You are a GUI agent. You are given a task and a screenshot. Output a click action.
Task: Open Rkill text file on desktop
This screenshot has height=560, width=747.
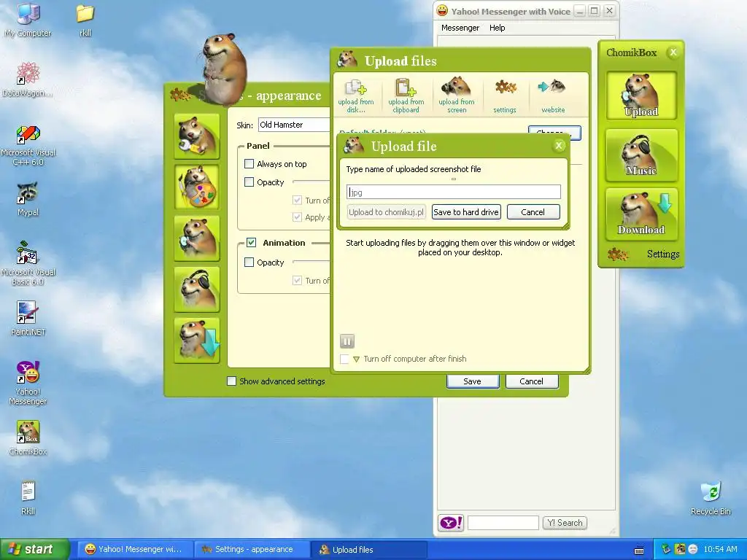(x=28, y=497)
